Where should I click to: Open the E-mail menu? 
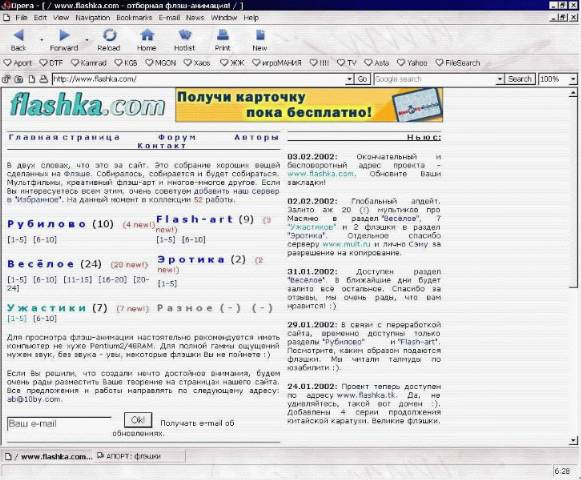tap(169, 18)
